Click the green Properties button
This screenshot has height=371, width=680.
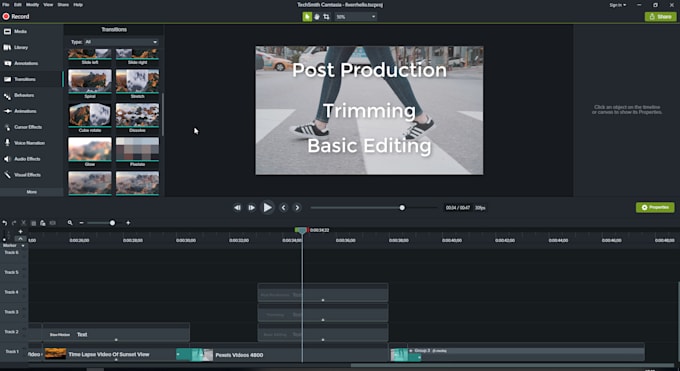(x=655, y=207)
